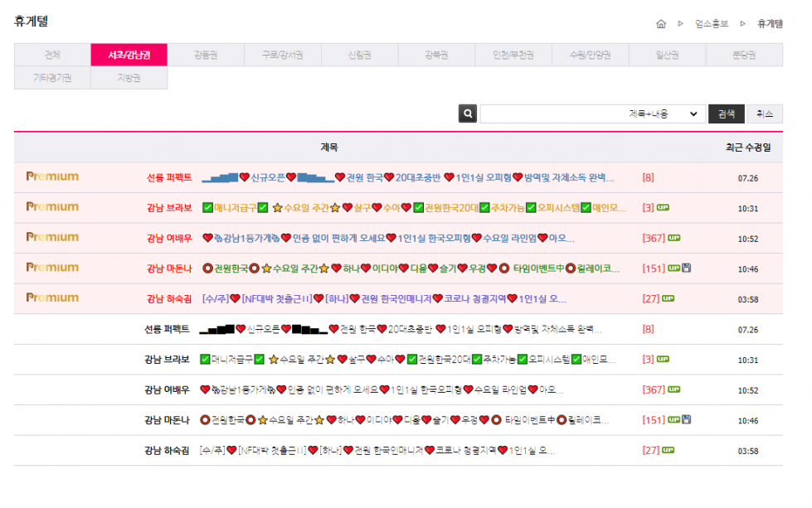The width and height of the screenshot is (812, 508).
Task: Open the 일산권 tab
Action: pyautogui.click(x=667, y=55)
